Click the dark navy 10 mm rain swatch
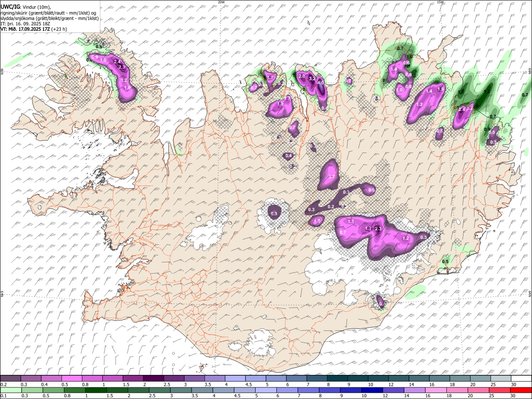The image size is (532, 399). (x=372, y=390)
